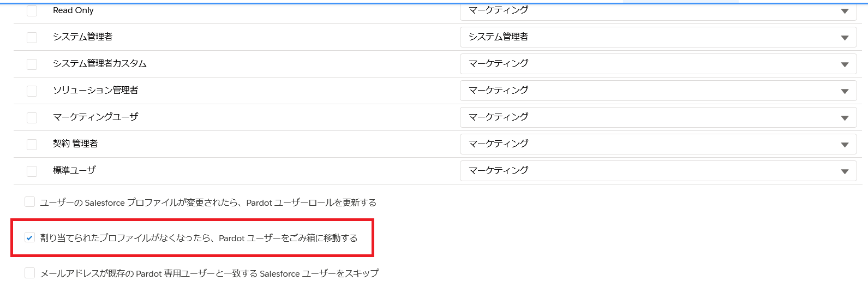This screenshot has width=868, height=298.
Task: Enable skipping Salesforce users matching Pardot-only emails
Action: click(x=30, y=273)
